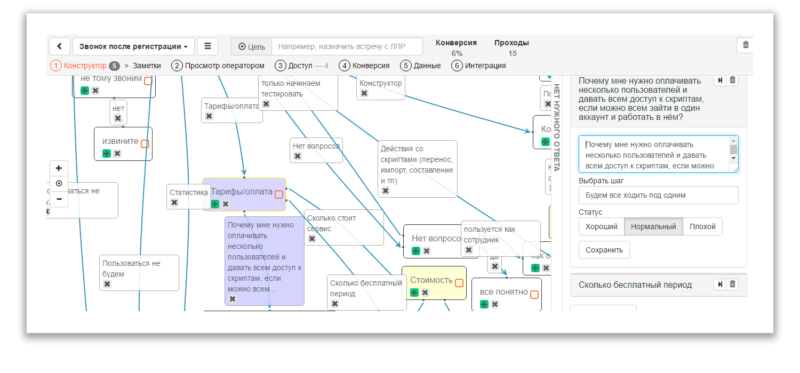Screen dimensions: 800x373
Task: Delete 'Почему мне нужно оплачивать' answer in side panel
Action: pos(733,80)
